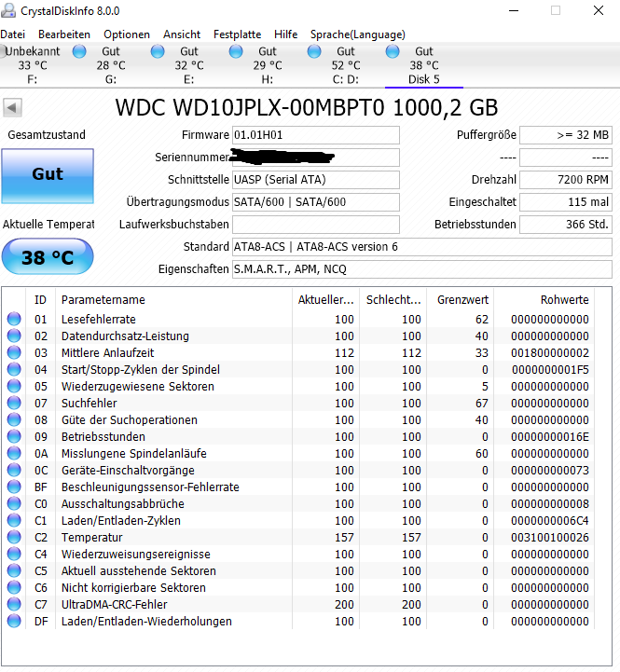
Task: Open the Datei menu
Action: (x=13, y=34)
